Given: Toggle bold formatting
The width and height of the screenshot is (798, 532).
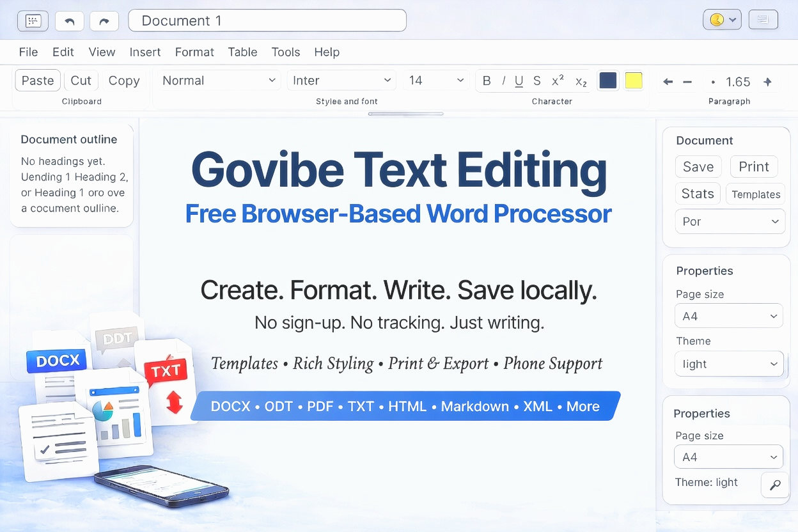Looking at the screenshot, I should pos(487,81).
